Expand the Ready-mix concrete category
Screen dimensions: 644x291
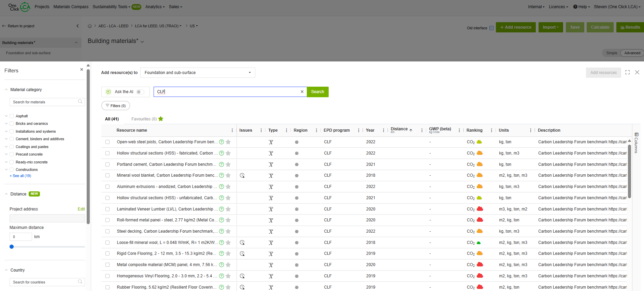pos(6,162)
